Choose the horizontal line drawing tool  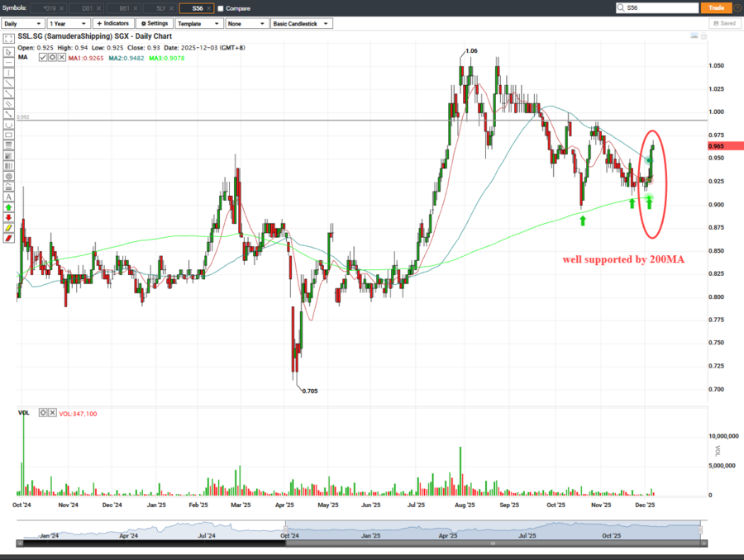point(8,62)
